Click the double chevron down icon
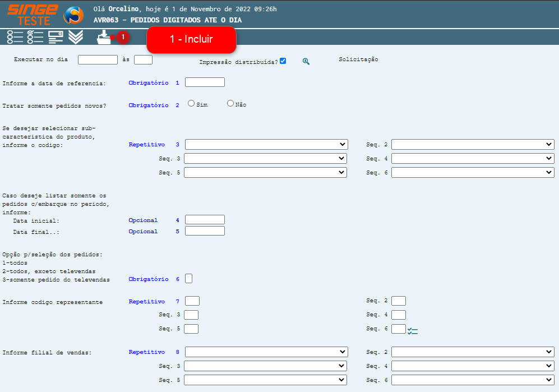 click(76, 37)
